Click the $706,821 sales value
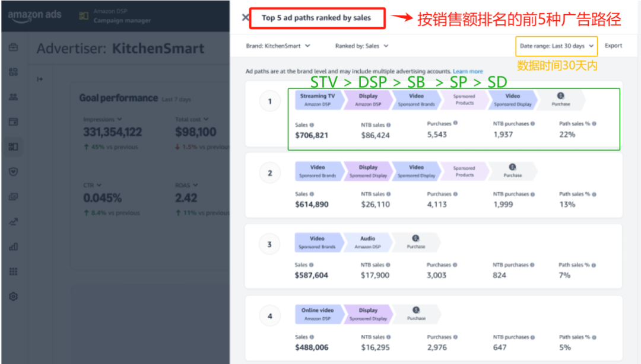 pyautogui.click(x=312, y=135)
